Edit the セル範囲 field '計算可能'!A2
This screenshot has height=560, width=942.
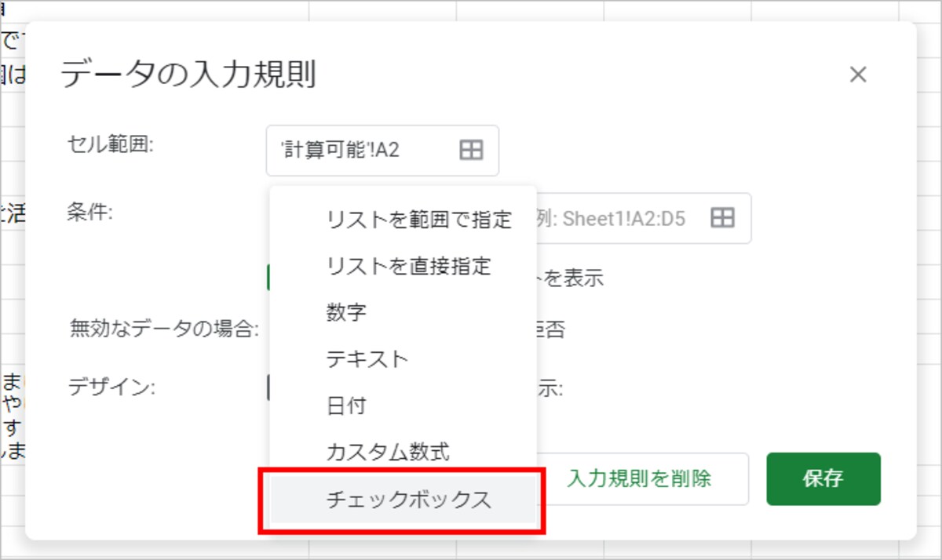[382, 150]
